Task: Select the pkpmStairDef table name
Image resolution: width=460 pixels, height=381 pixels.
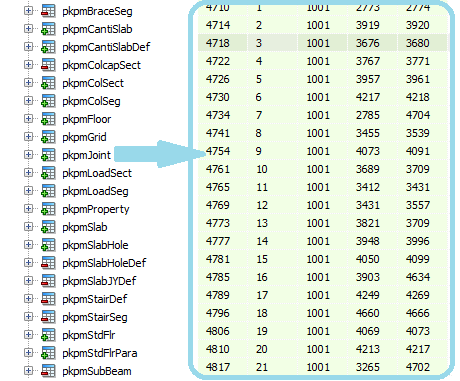Action: click(x=95, y=299)
